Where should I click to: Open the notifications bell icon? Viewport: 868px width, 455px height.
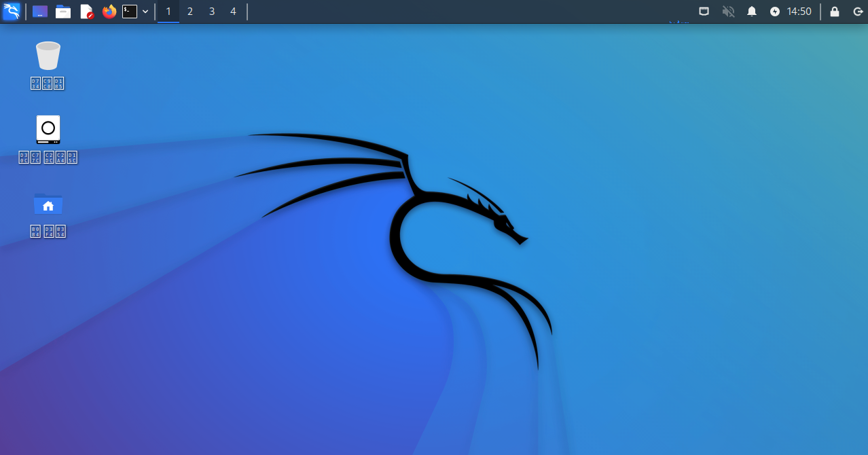[752, 12]
